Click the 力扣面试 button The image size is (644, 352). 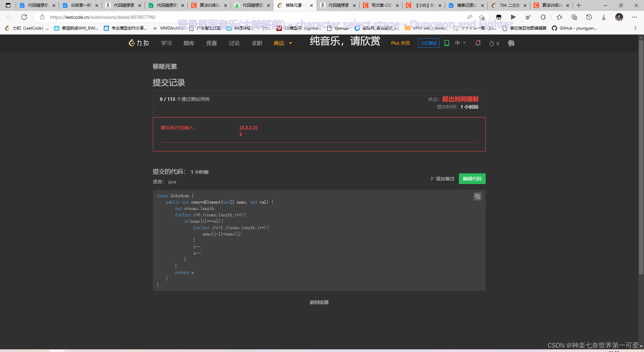[x=429, y=43]
